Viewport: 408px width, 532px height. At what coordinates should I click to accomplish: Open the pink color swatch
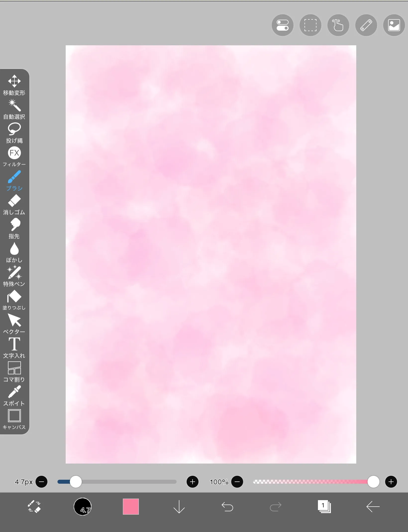pyautogui.click(x=131, y=507)
